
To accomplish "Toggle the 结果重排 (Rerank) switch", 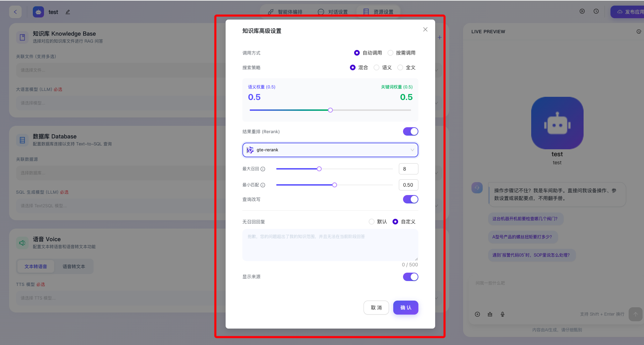I will pyautogui.click(x=410, y=131).
